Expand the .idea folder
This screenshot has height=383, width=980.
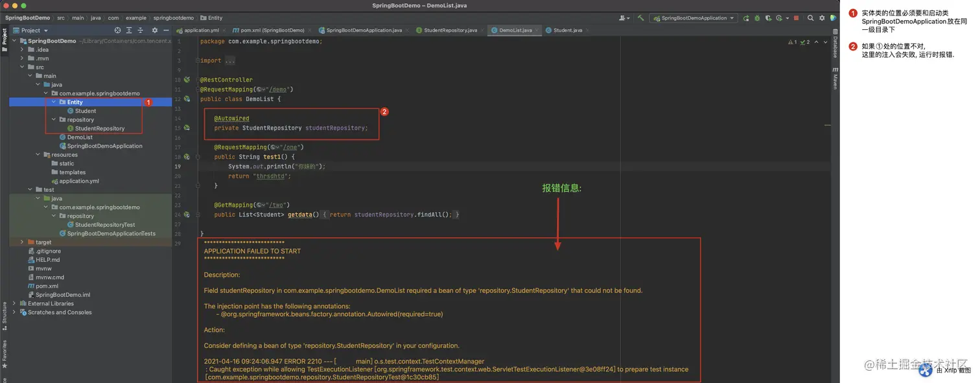23,49
